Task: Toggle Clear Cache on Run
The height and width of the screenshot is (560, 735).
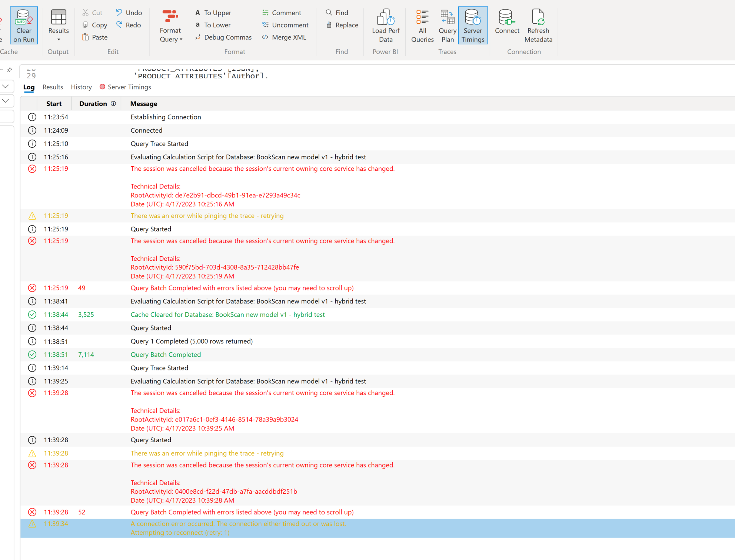Action: coord(24,25)
